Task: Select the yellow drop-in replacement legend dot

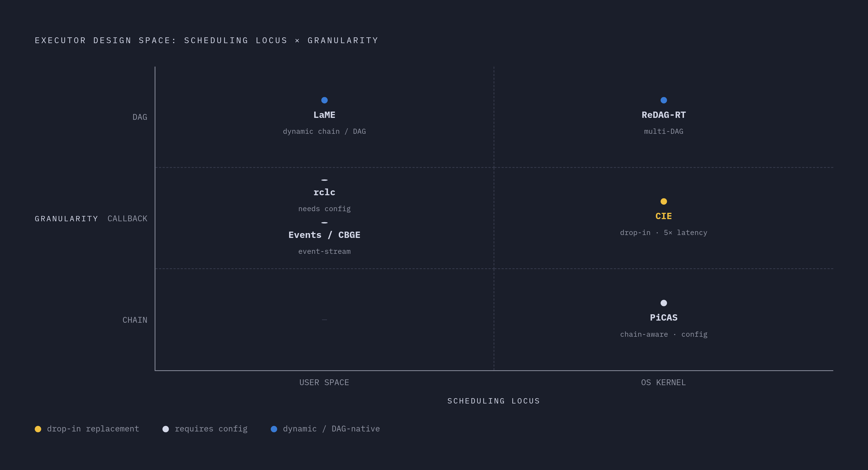Action: point(38,429)
